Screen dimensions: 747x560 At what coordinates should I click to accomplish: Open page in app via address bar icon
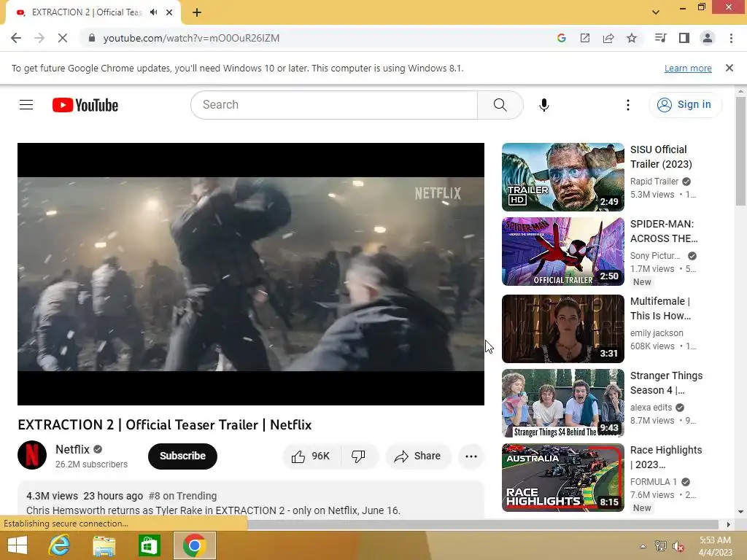pyautogui.click(x=584, y=38)
